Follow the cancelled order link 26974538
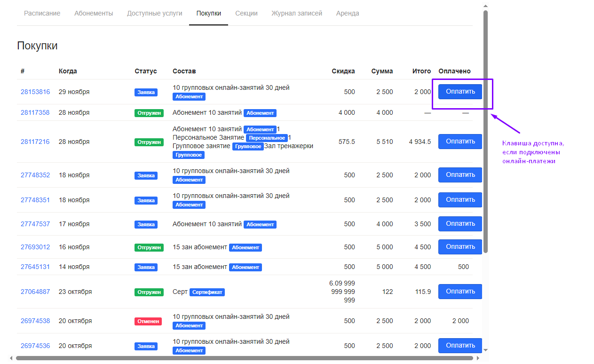The width and height of the screenshot is (594, 364). tap(35, 321)
